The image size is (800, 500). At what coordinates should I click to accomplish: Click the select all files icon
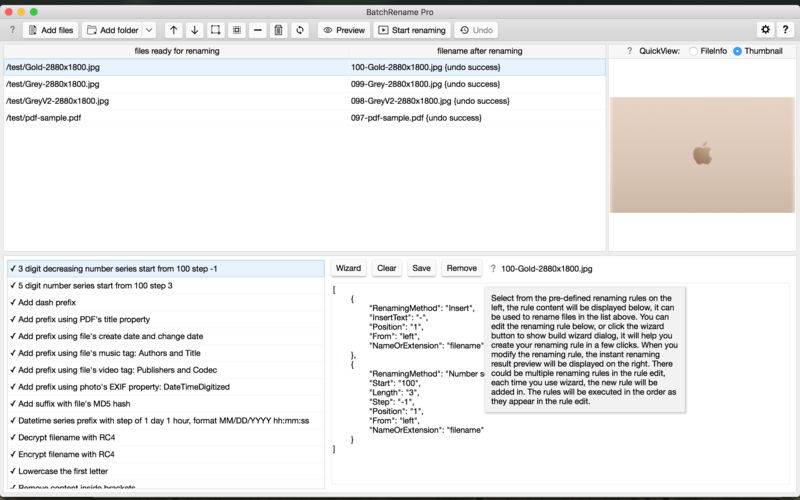point(215,30)
